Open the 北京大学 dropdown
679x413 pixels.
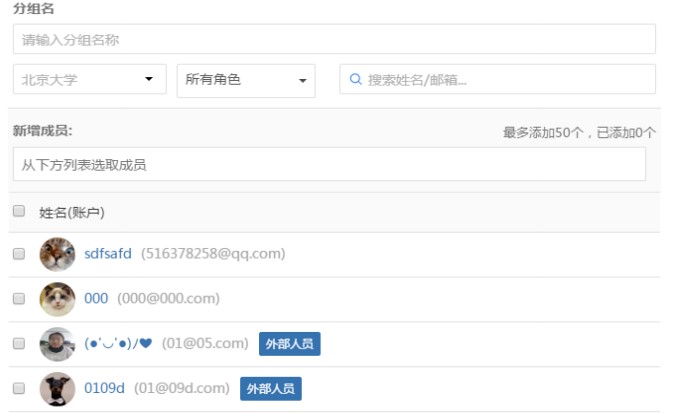click(90, 79)
